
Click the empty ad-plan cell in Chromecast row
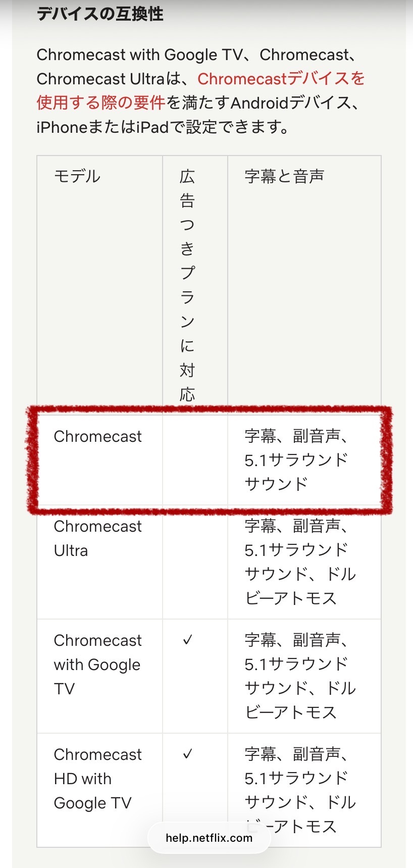click(195, 460)
